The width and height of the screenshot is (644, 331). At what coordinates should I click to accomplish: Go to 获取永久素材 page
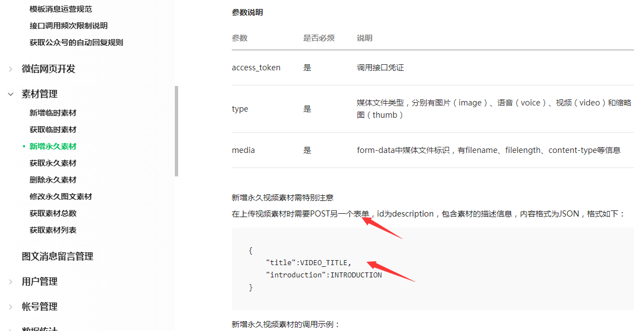pyautogui.click(x=53, y=163)
